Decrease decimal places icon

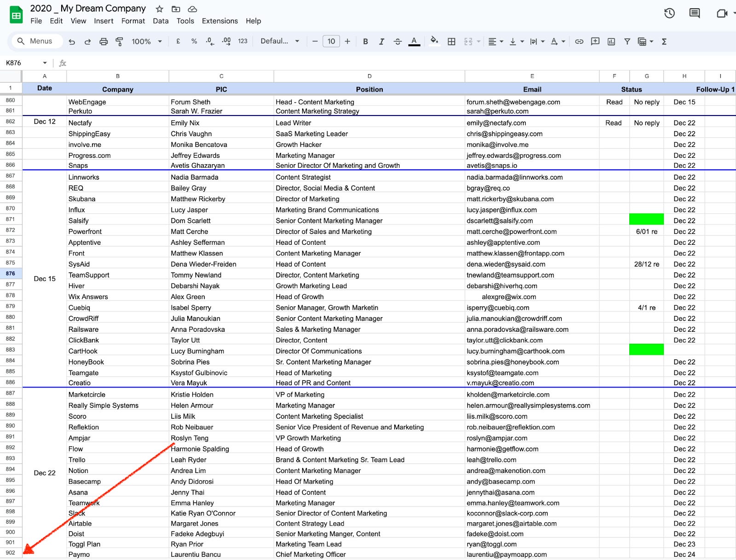(x=210, y=41)
